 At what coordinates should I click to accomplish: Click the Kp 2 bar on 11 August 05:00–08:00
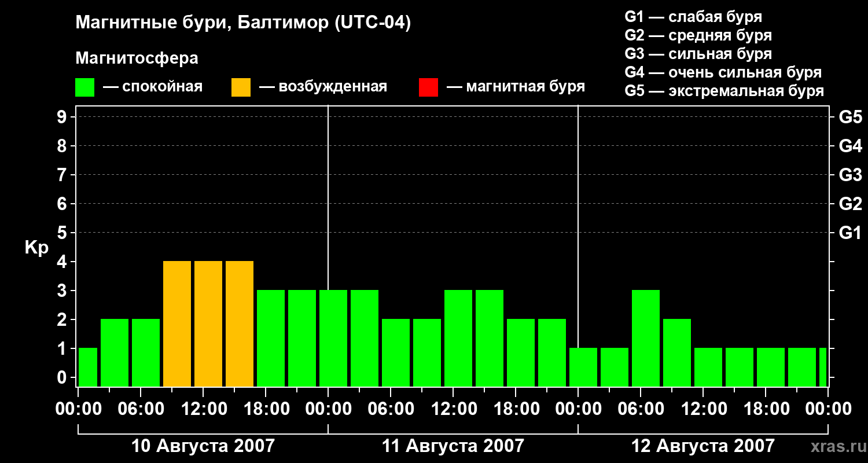click(396, 353)
